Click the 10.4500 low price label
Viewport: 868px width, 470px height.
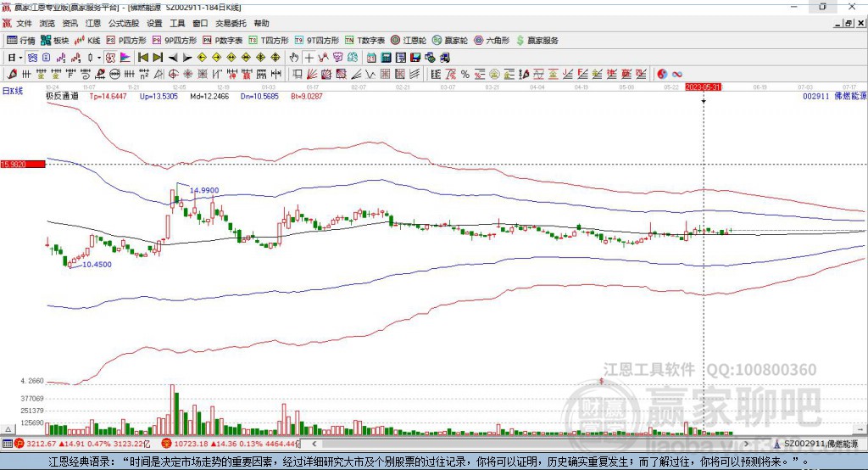coord(97,265)
